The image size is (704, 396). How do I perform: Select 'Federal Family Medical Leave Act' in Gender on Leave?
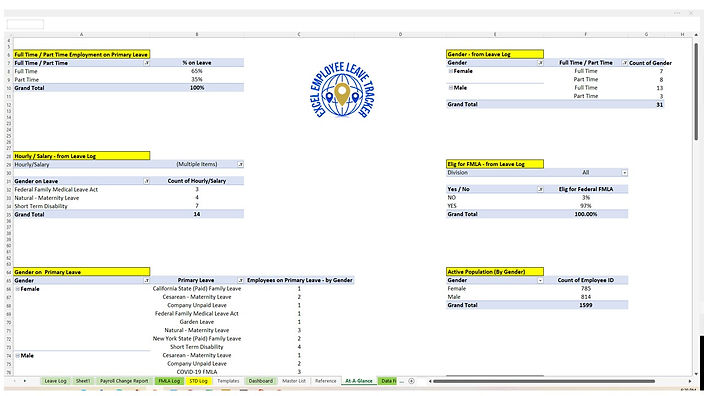(81, 189)
